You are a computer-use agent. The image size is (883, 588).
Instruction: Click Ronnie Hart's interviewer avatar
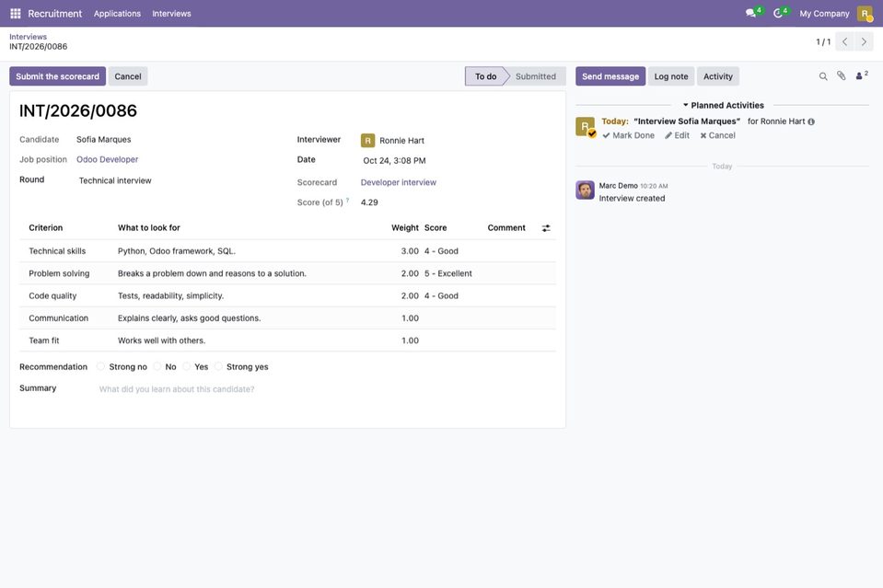367,141
